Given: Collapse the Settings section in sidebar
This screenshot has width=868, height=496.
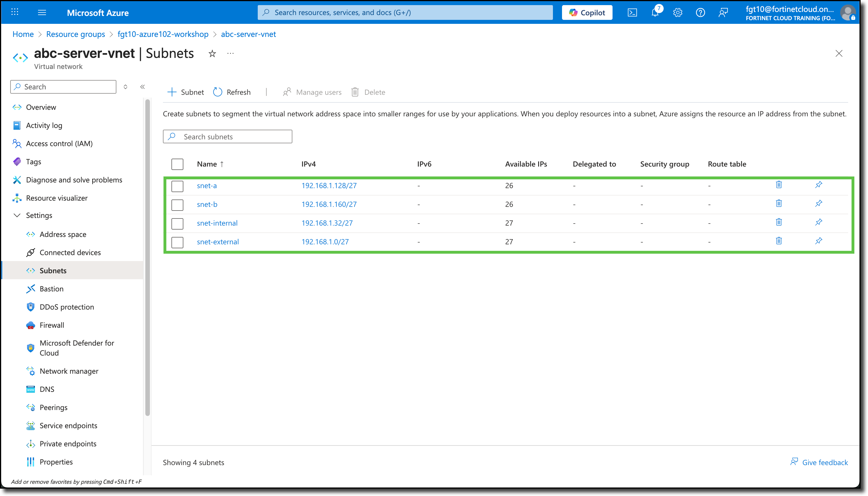Looking at the screenshot, I should coord(17,215).
